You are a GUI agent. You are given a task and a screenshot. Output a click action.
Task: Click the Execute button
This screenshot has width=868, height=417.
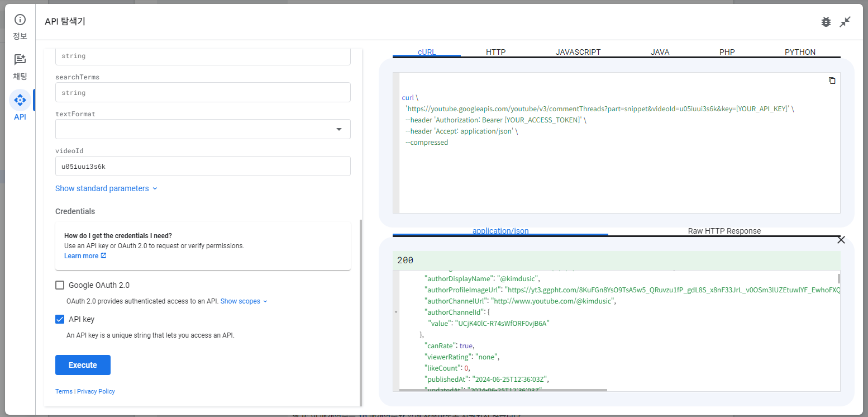[83, 365]
